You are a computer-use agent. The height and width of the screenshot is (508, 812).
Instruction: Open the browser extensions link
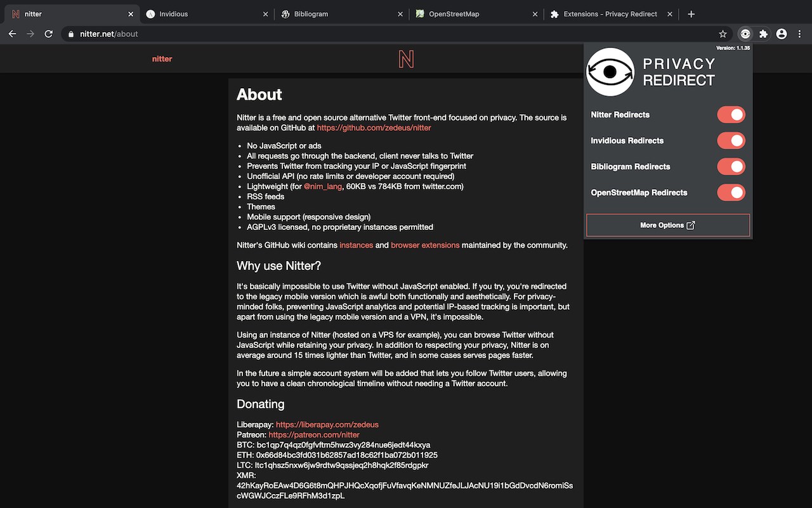pyautogui.click(x=425, y=245)
